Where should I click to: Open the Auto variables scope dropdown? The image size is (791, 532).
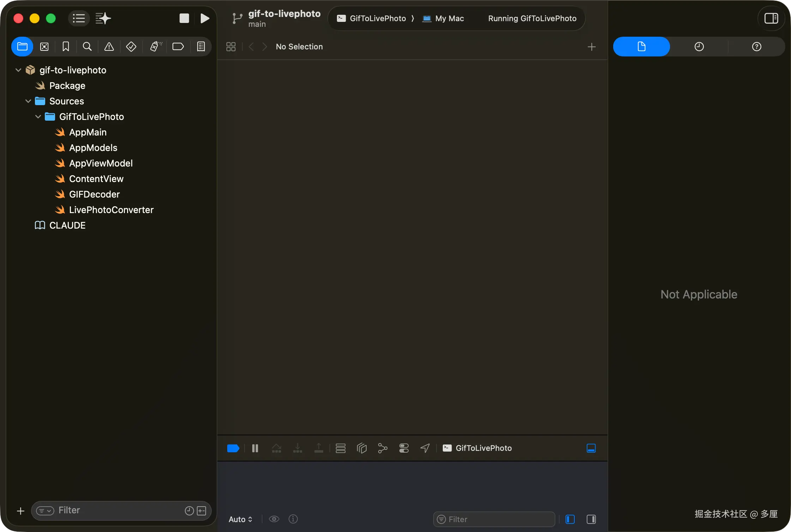tap(240, 519)
